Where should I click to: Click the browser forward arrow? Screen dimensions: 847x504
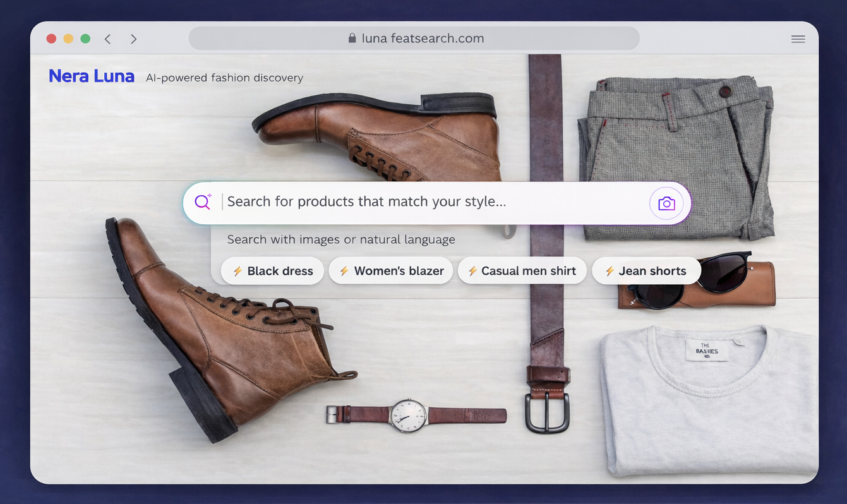click(133, 39)
